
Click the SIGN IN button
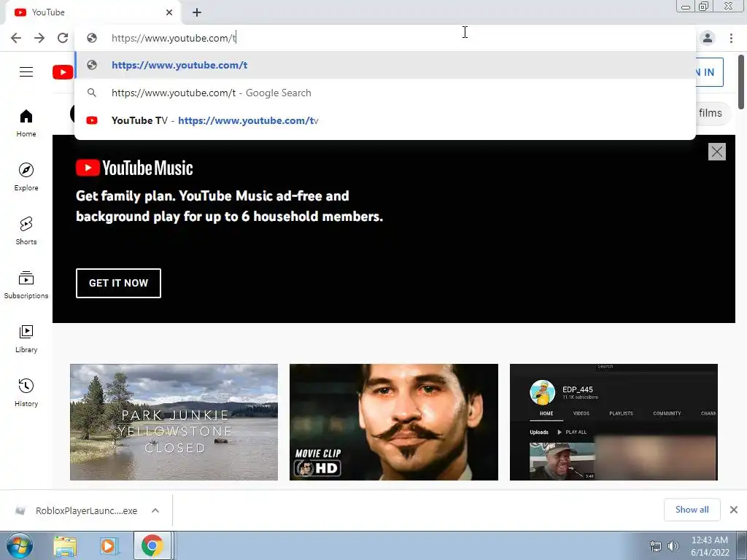(709, 72)
